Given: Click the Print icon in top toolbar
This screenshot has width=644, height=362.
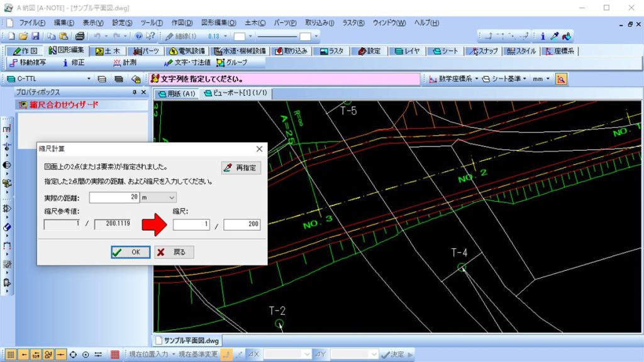Looking at the screenshot, I should click(x=80, y=36).
